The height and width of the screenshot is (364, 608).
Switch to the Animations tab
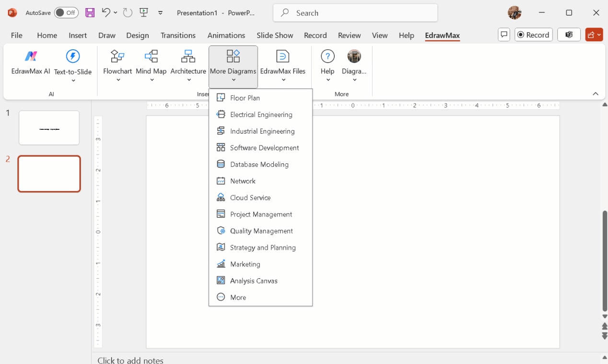(x=226, y=35)
